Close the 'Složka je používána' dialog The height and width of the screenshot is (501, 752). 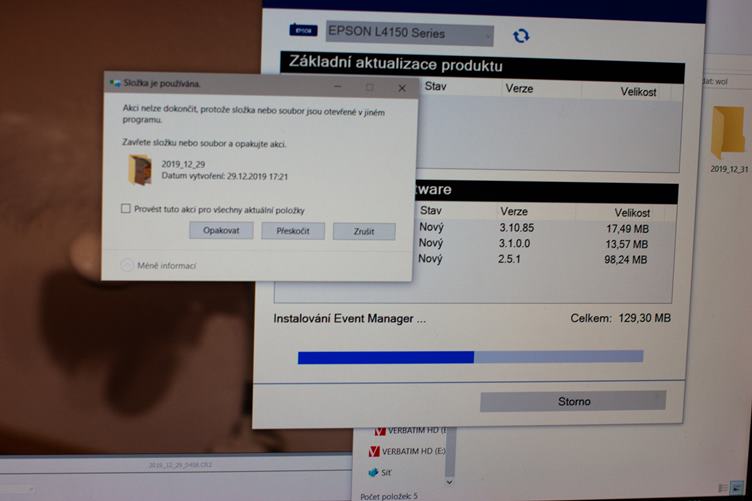click(x=402, y=88)
